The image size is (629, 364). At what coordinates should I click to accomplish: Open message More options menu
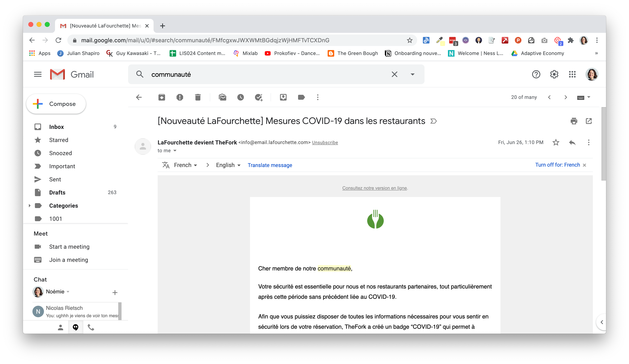pyautogui.click(x=589, y=142)
